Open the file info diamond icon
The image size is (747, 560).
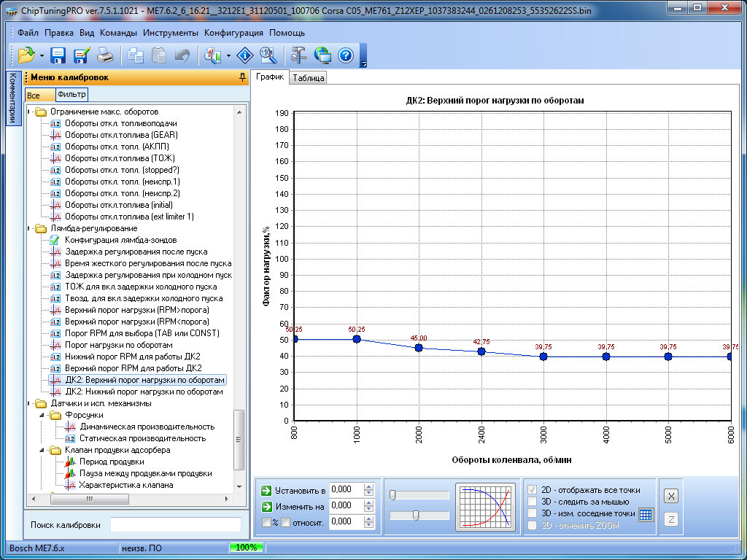[x=245, y=55]
